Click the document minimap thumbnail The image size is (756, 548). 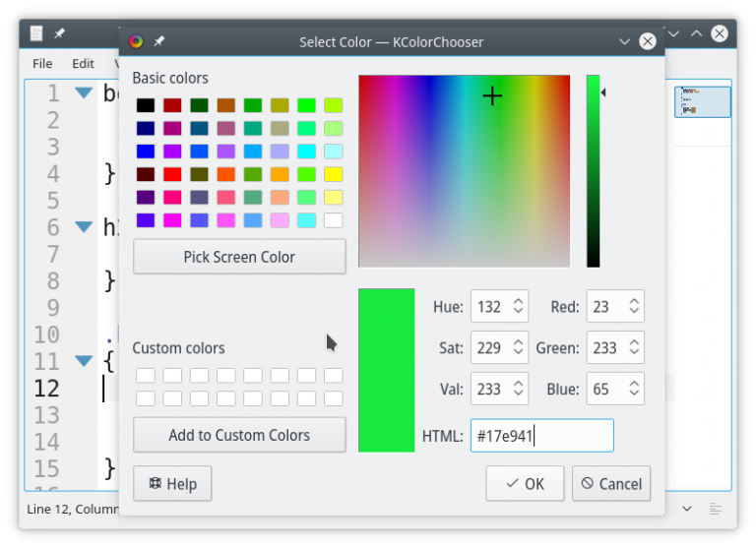point(702,101)
